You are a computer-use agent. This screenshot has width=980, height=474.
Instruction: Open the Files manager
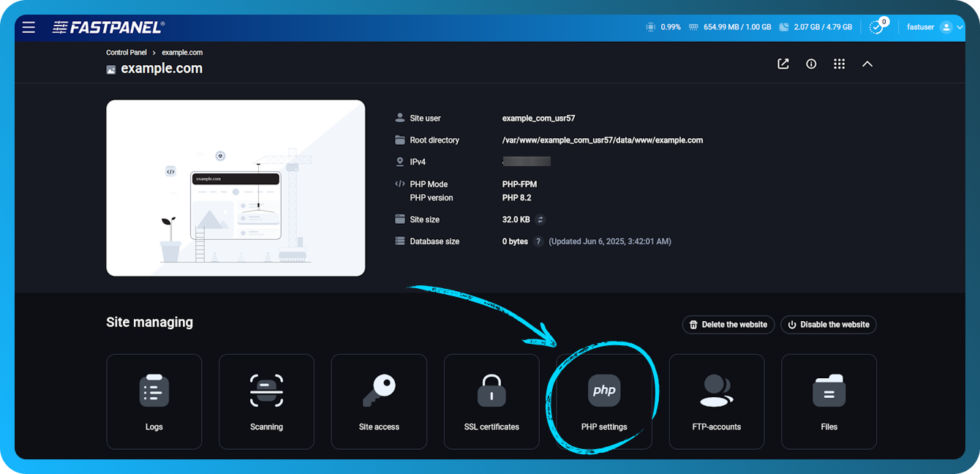pyautogui.click(x=829, y=401)
